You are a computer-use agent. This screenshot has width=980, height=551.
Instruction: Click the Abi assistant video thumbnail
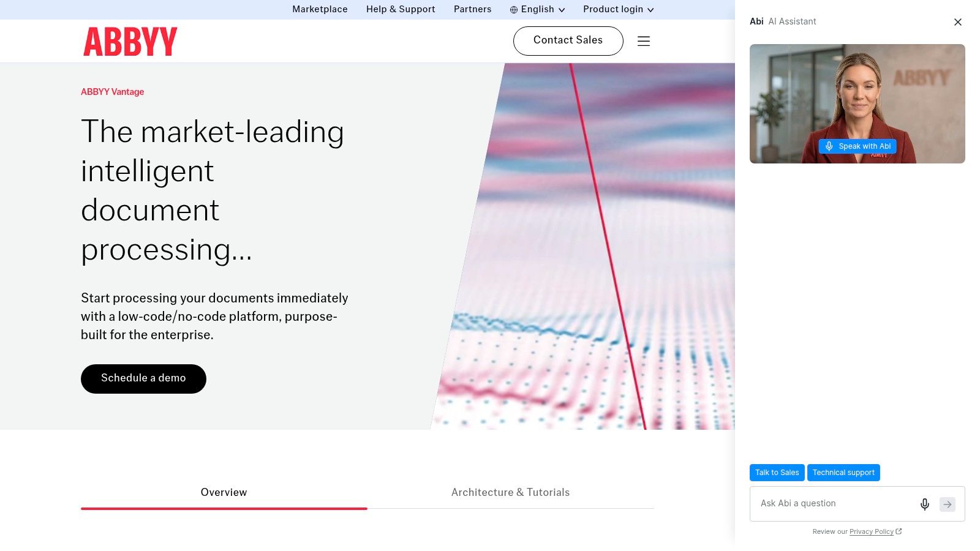858,103
